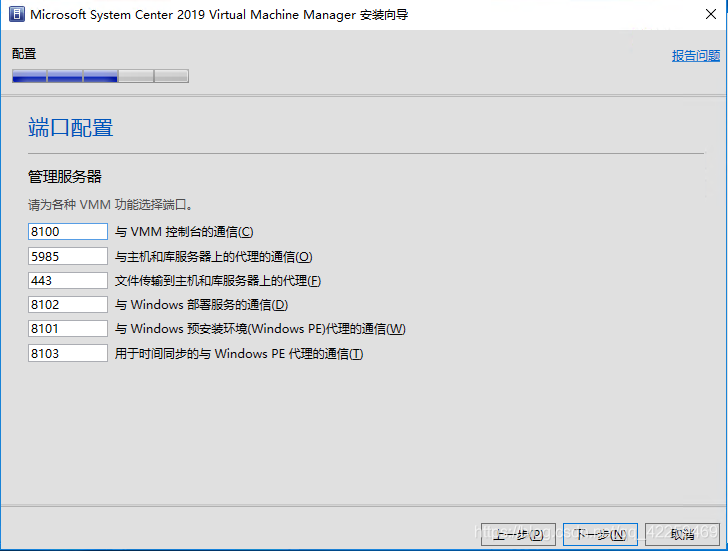Click the 配置 progress bar
The height and width of the screenshot is (551, 728).
(100, 76)
